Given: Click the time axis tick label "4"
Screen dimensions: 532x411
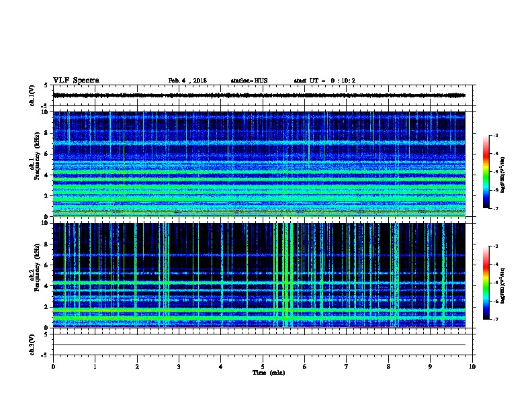Looking at the screenshot, I should pos(221,366).
